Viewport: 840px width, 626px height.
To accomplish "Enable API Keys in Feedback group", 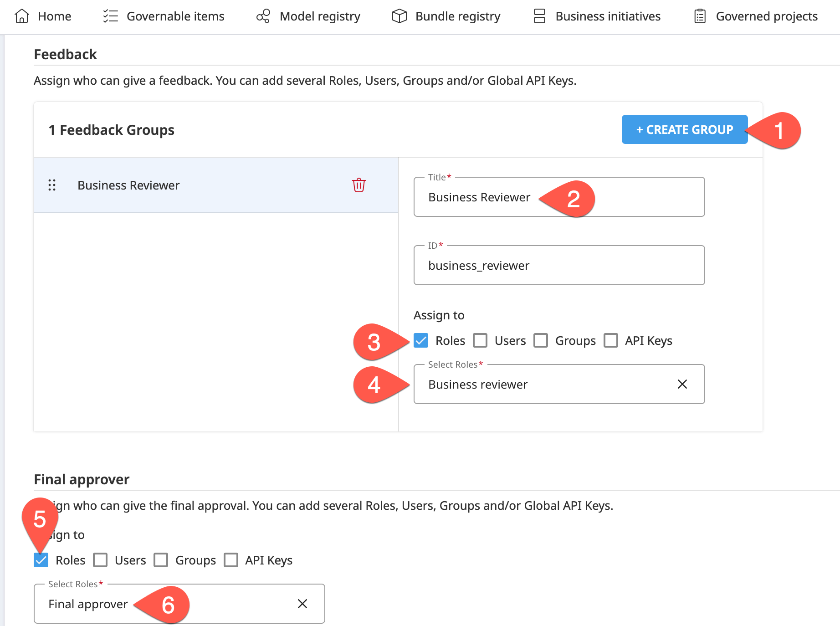I will point(611,340).
